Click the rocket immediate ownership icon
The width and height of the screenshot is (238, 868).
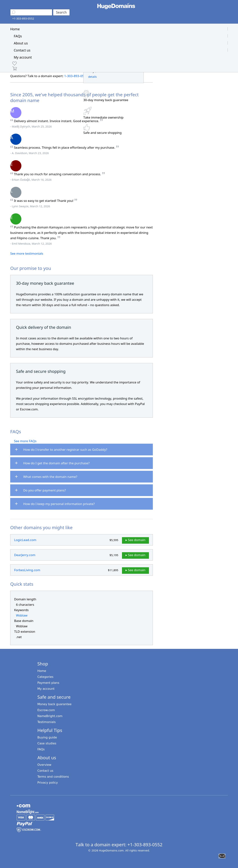[87, 111]
